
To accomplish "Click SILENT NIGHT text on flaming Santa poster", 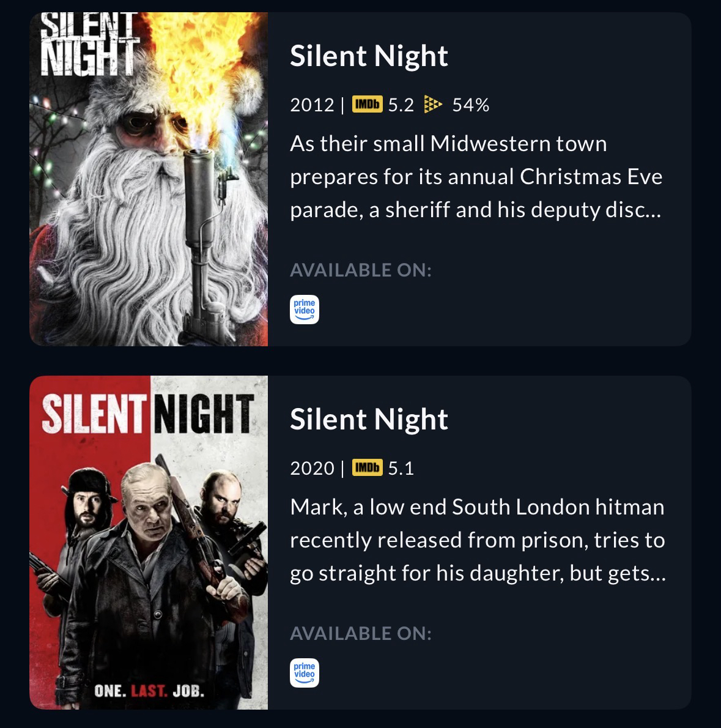I will point(89,44).
